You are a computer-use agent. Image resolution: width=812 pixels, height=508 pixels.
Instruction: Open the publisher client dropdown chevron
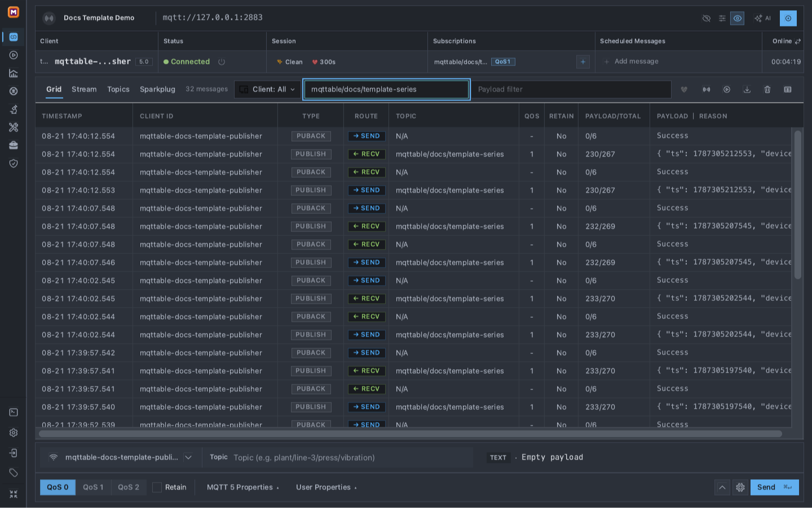(x=188, y=458)
